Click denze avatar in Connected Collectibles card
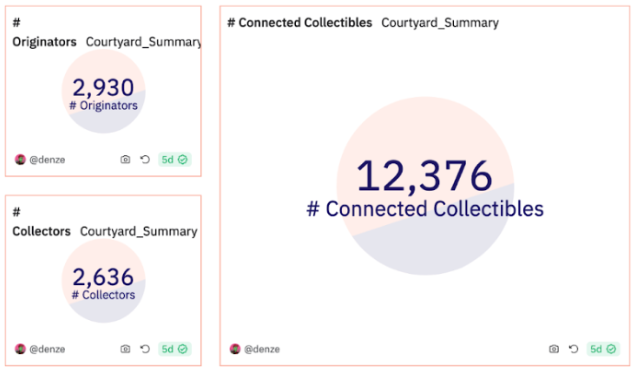This screenshot has height=372, width=637. tap(235, 349)
